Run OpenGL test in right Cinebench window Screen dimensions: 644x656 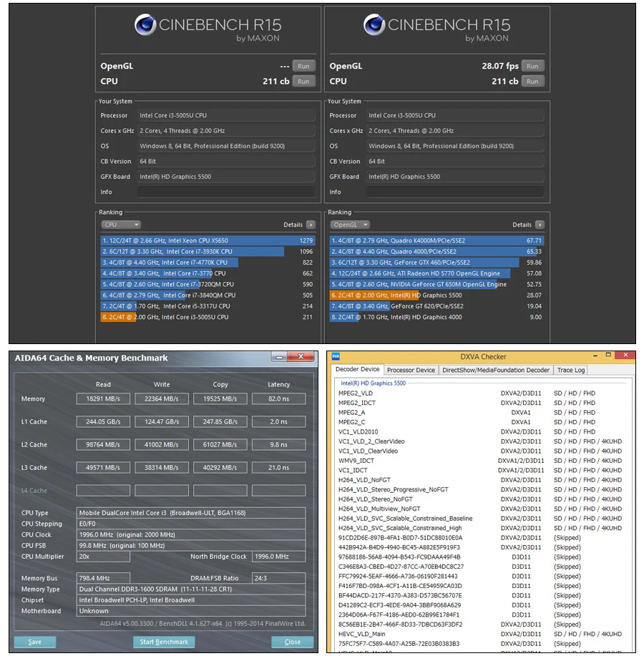coord(532,66)
